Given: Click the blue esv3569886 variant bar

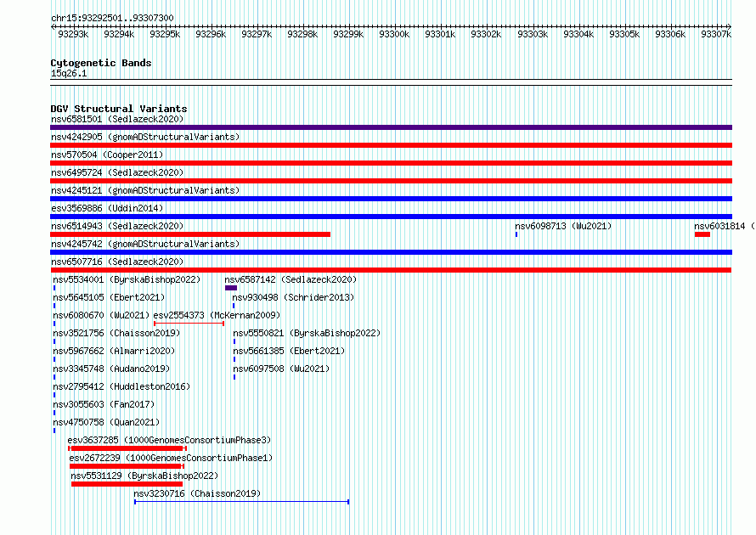Looking at the screenshot, I should [x=391, y=217].
